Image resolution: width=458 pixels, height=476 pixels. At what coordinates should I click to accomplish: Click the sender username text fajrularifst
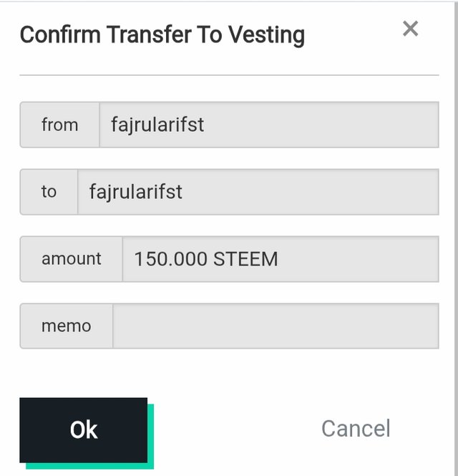(157, 125)
